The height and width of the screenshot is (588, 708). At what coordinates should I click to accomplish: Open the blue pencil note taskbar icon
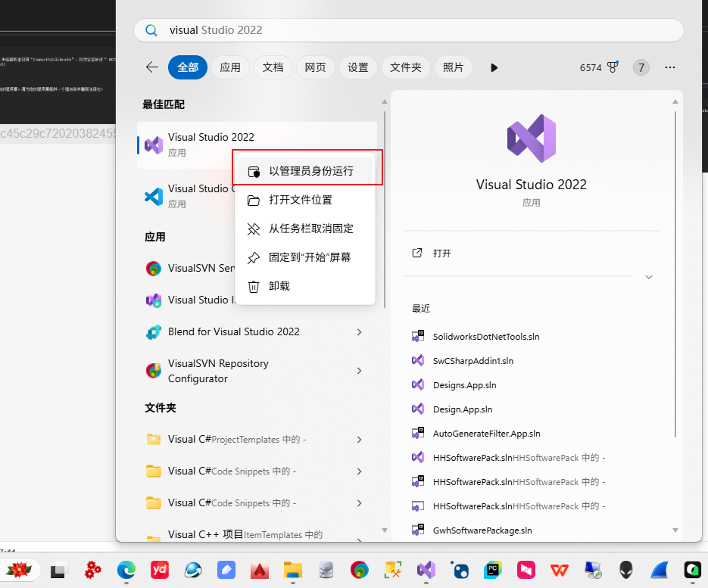(226, 570)
